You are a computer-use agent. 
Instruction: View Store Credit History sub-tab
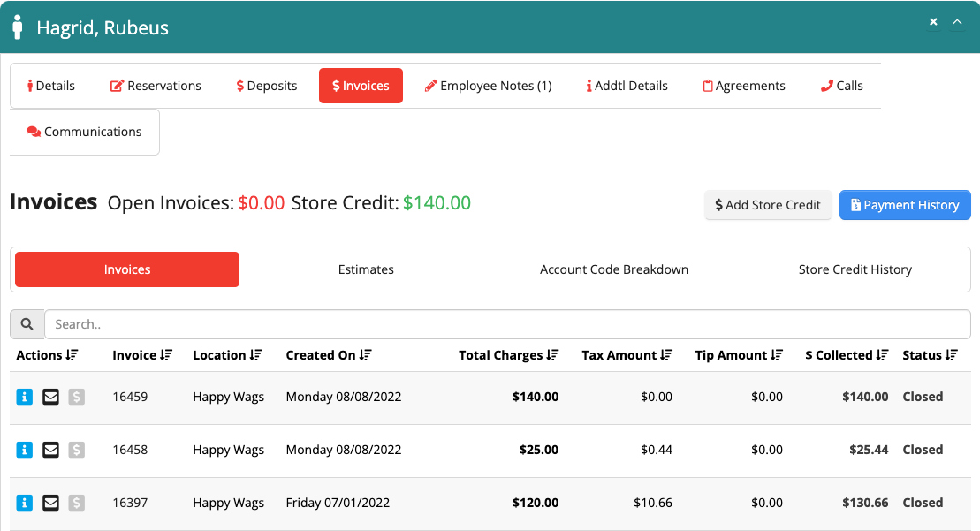coord(855,269)
